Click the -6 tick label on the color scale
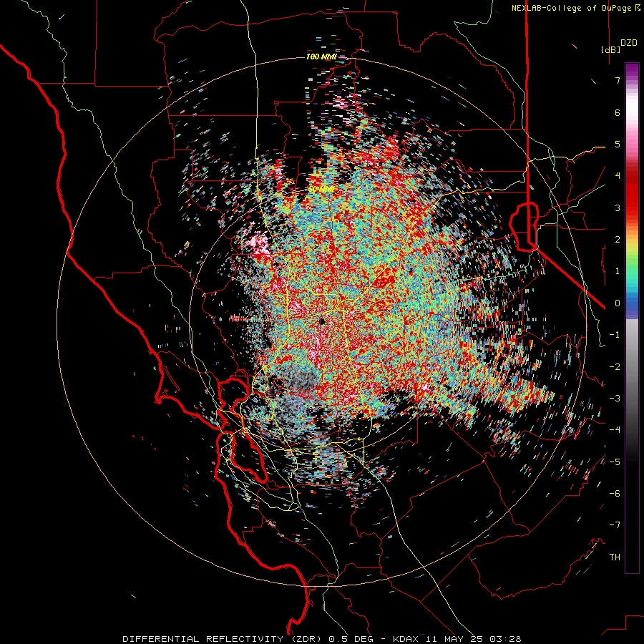The height and width of the screenshot is (644, 644). 615,493
